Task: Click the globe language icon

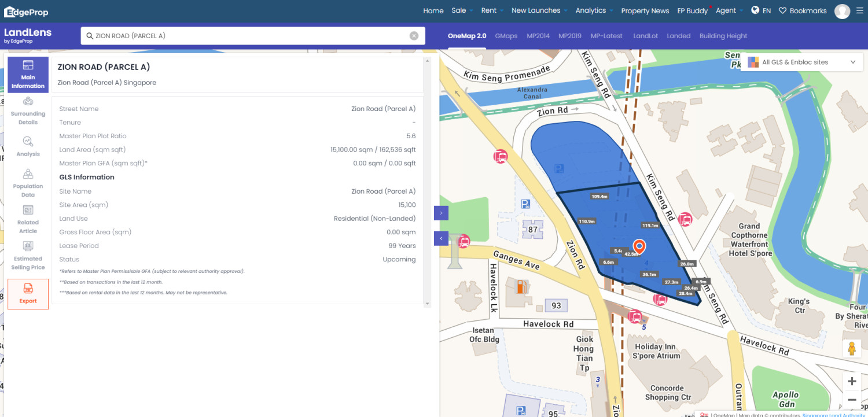Action: [x=755, y=10]
